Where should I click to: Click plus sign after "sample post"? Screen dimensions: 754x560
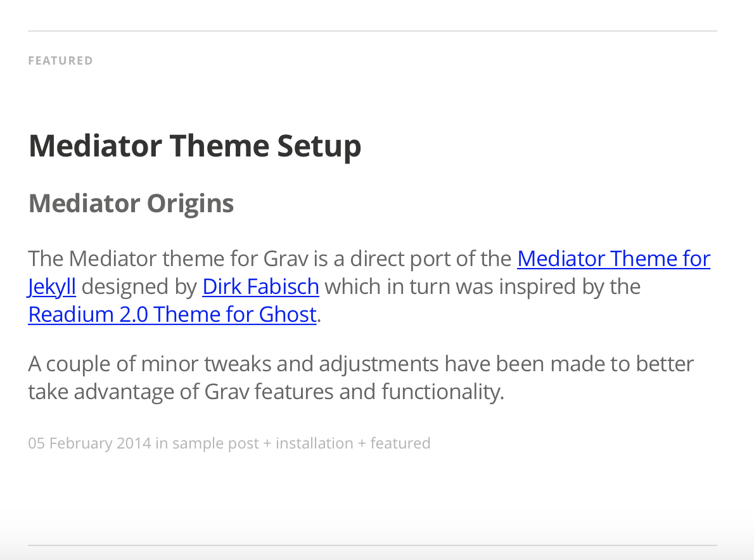click(x=267, y=443)
